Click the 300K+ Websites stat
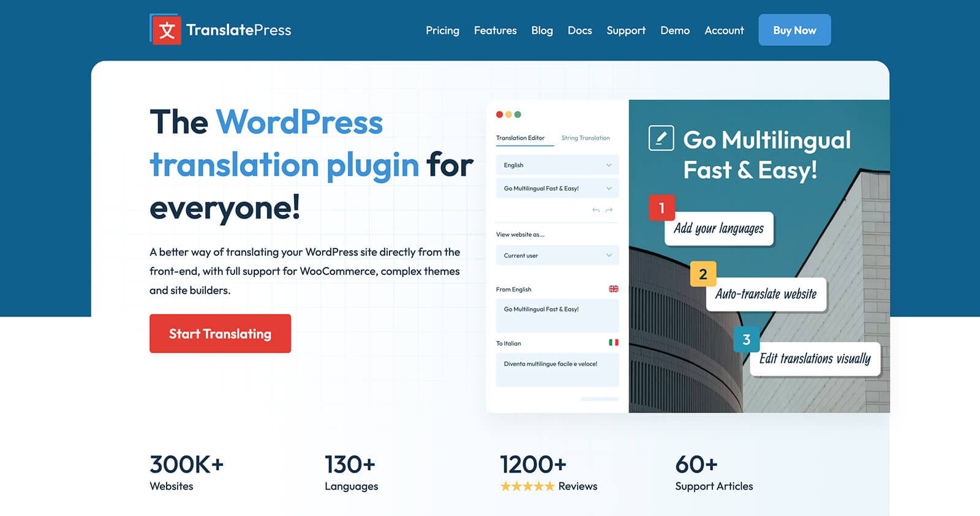 point(187,473)
